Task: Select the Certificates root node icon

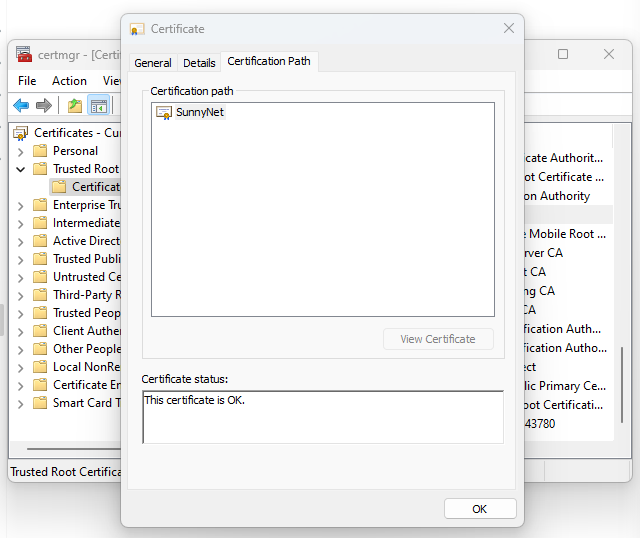Action: pyautogui.click(x=22, y=132)
